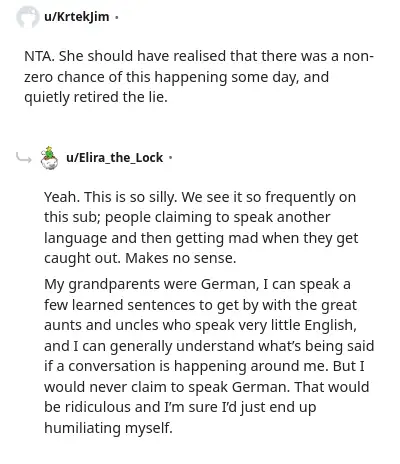Click the line "would never claim to speak German"
The height and width of the screenshot is (464, 400).
[206, 387]
